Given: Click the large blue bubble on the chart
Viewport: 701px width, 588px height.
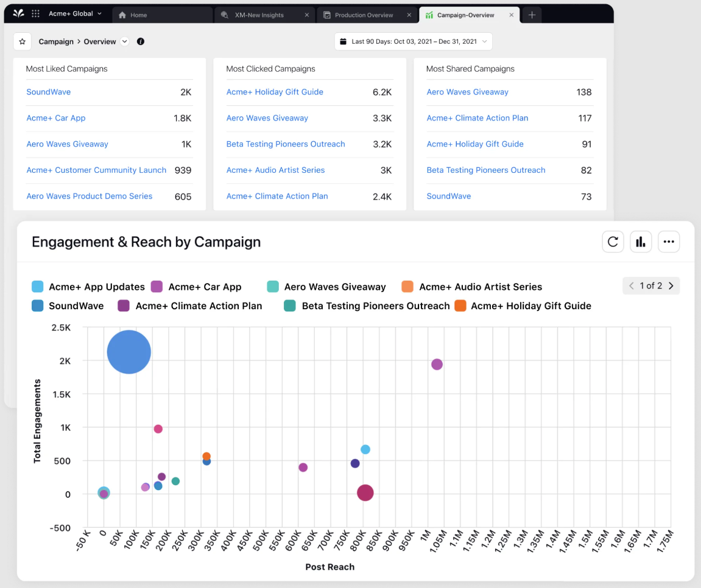Looking at the screenshot, I should point(129,352).
